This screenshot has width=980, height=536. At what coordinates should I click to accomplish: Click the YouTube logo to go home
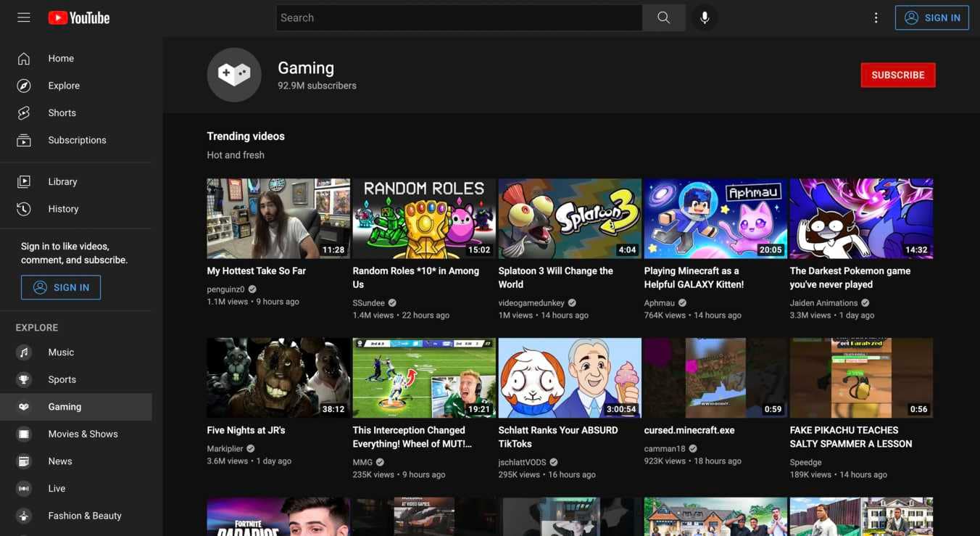pos(78,17)
